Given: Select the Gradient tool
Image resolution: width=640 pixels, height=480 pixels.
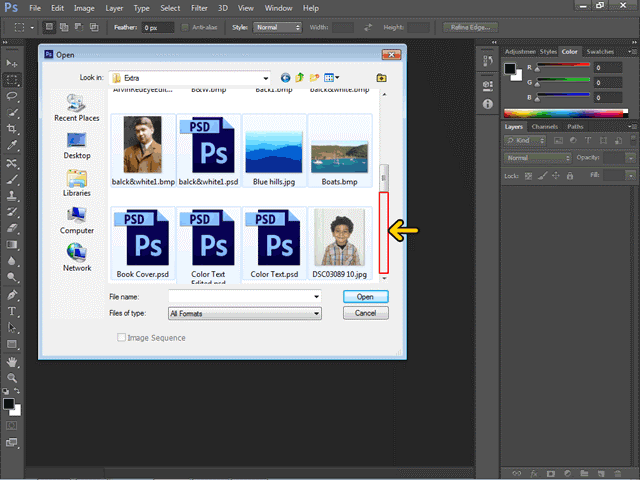Looking at the screenshot, I should (x=11, y=244).
